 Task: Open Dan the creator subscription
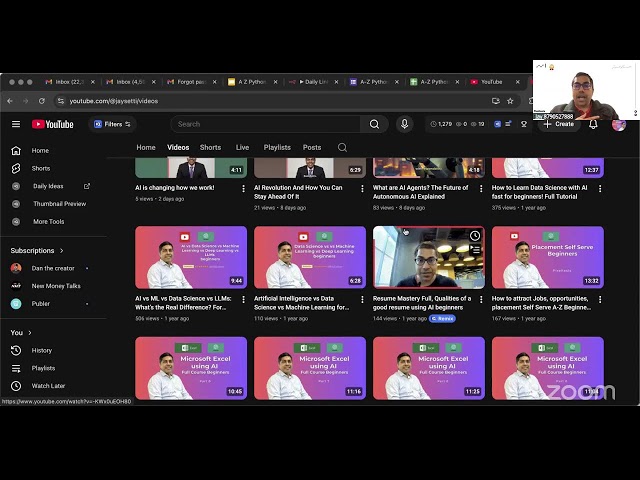[x=52, y=268]
